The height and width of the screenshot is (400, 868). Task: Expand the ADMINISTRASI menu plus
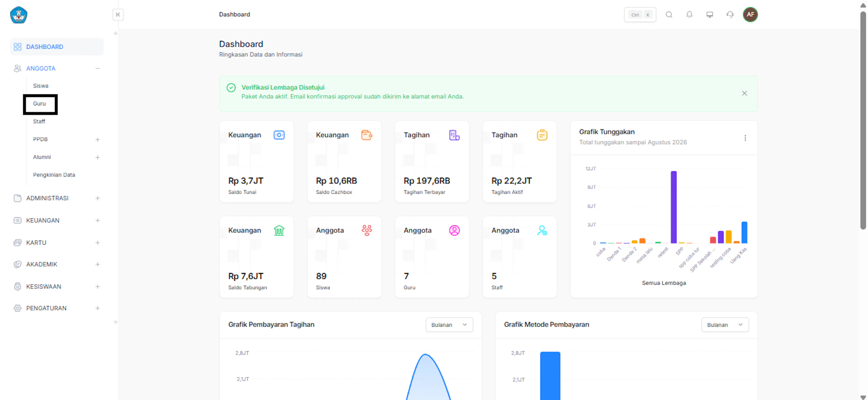97,198
